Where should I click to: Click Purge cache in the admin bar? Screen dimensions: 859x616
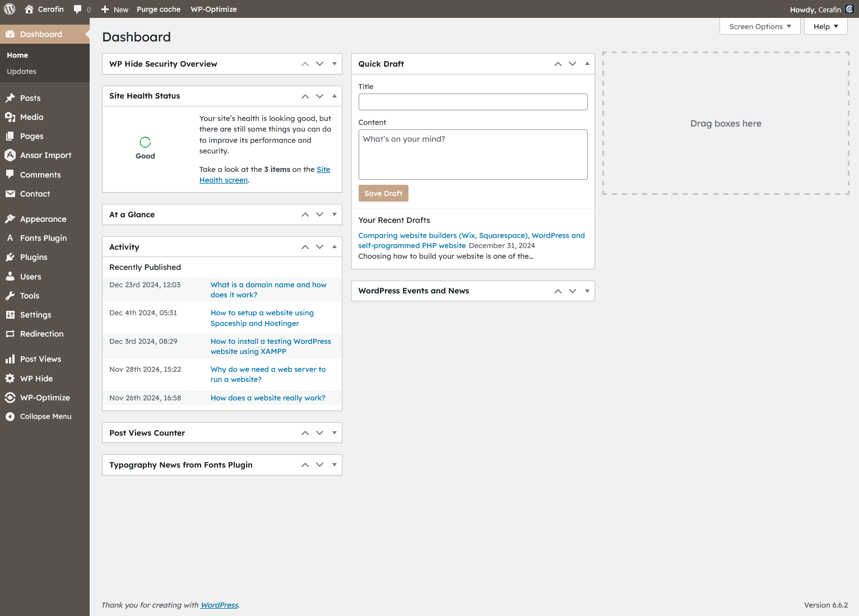159,10
